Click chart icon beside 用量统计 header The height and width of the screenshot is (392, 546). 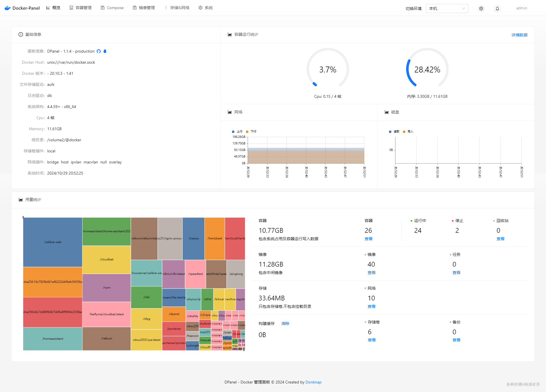[x=21, y=200]
